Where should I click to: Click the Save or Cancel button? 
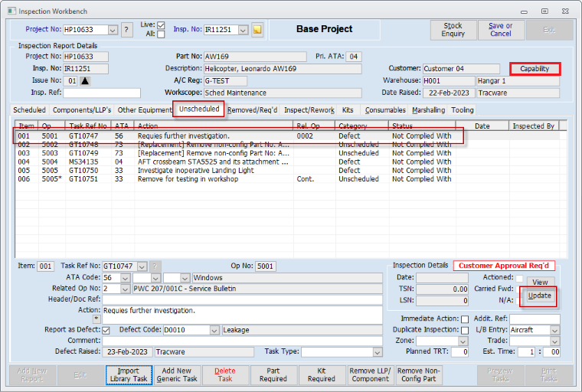click(x=501, y=30)
